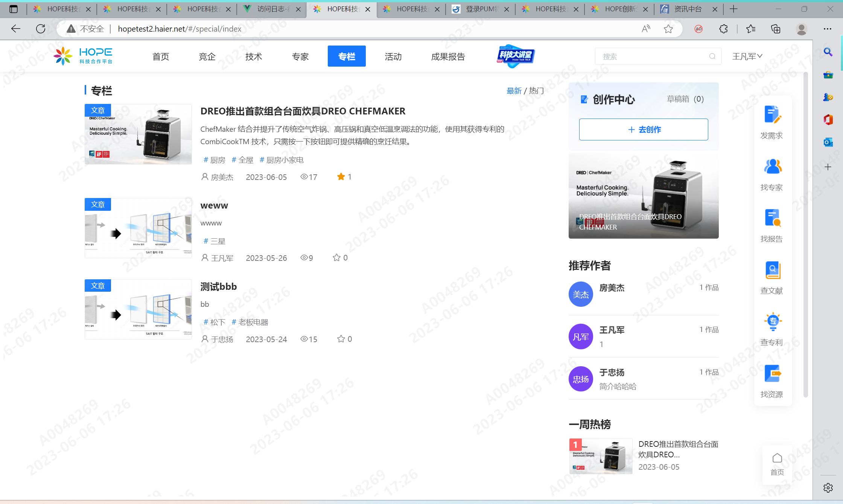Open recommended author 房美杰
The image size is (843, 504).
(612, 288)
